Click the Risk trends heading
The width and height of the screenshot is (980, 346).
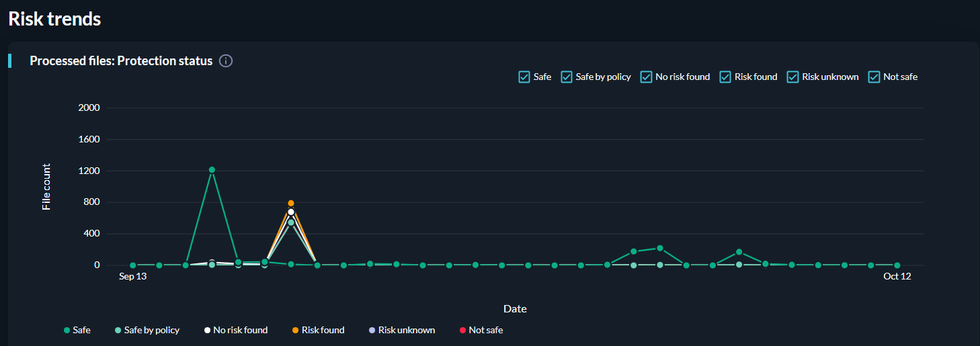[54, 19]
